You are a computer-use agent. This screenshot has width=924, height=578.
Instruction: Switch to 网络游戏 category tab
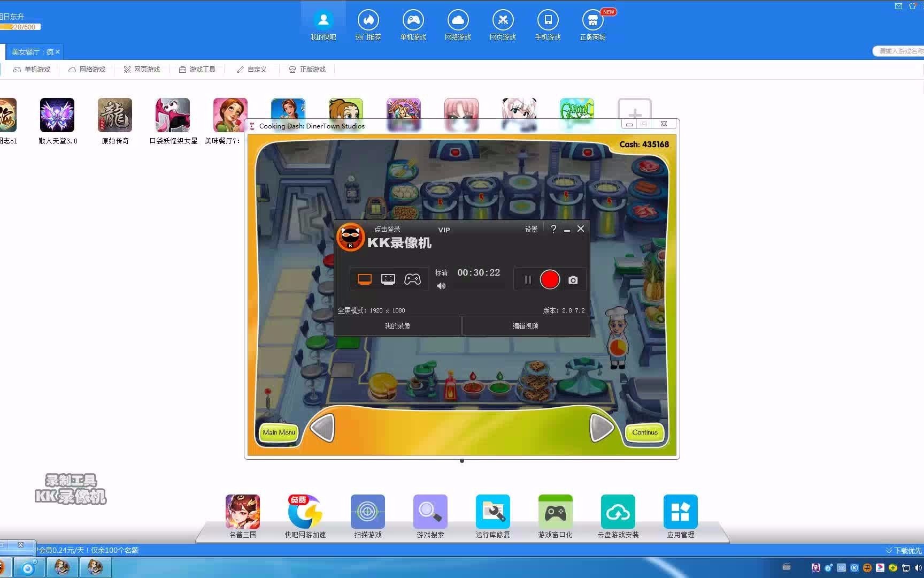coord(87,70)
